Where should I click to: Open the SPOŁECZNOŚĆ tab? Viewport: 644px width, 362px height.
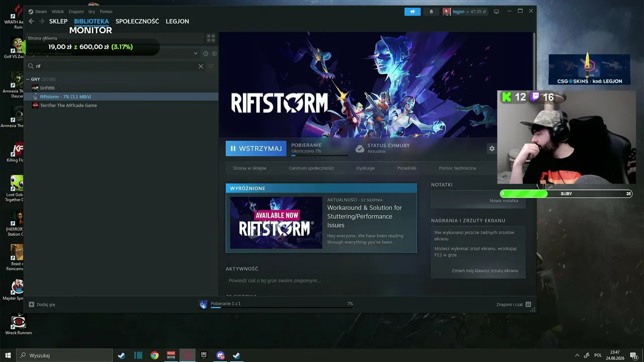pyautogui.click(x=137, y=21)
